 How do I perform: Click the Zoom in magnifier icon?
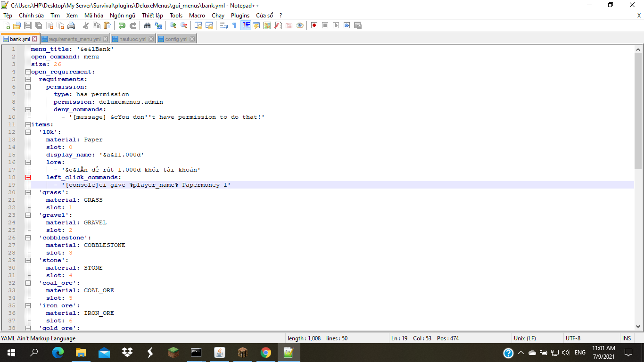pos(173,25)
